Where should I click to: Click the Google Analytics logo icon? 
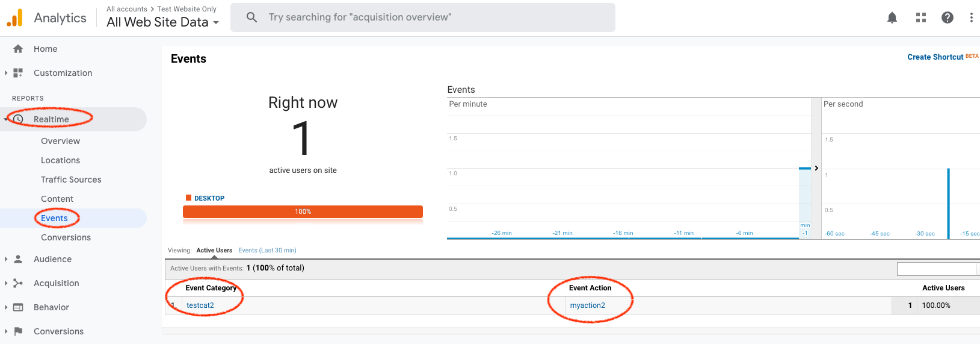click(x=14, y=18)
